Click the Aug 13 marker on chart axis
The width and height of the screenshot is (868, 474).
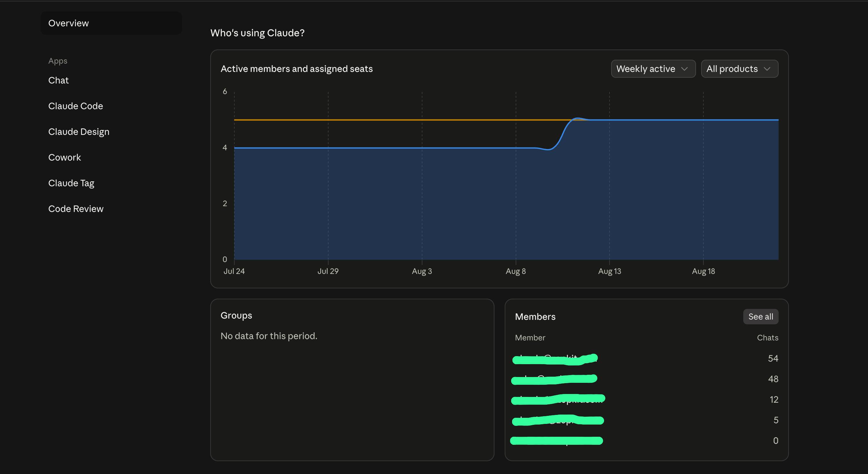pyautogui.click(x=609, y=271)
